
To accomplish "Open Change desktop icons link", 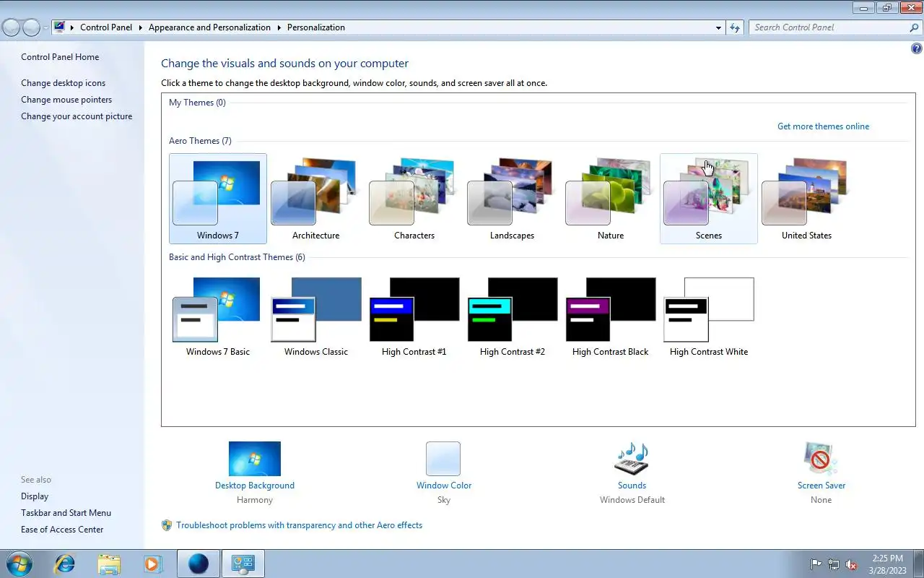I will pos(63,83).
